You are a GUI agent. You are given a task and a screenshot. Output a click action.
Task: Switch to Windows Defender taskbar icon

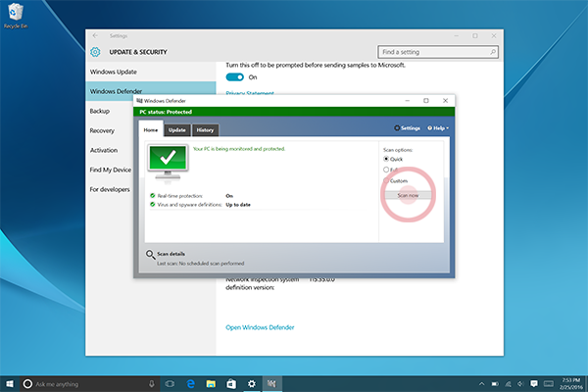(271, 384)
